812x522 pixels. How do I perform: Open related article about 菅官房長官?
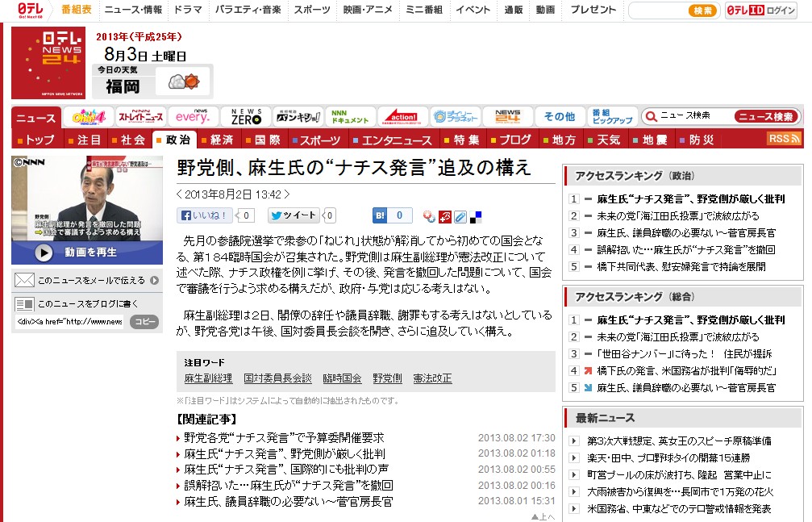click(289, 502)
